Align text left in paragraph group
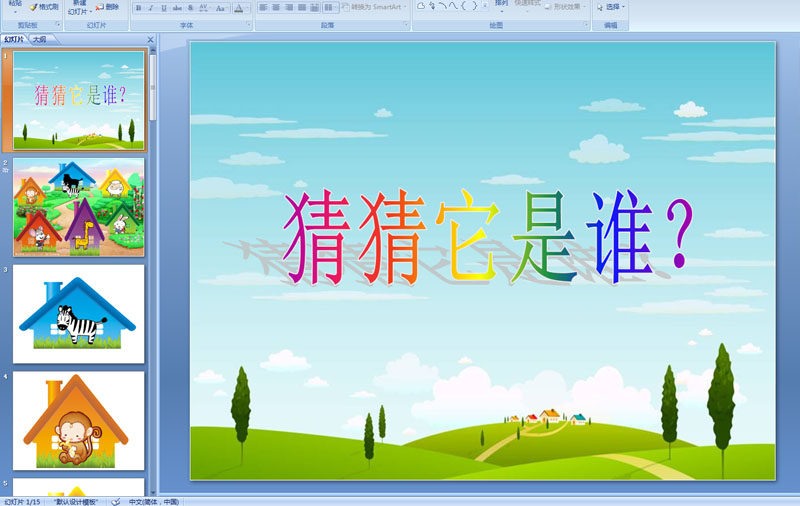The width and height of the screenshot is (800, 506). pyautogui.click(x=263, y=8)
